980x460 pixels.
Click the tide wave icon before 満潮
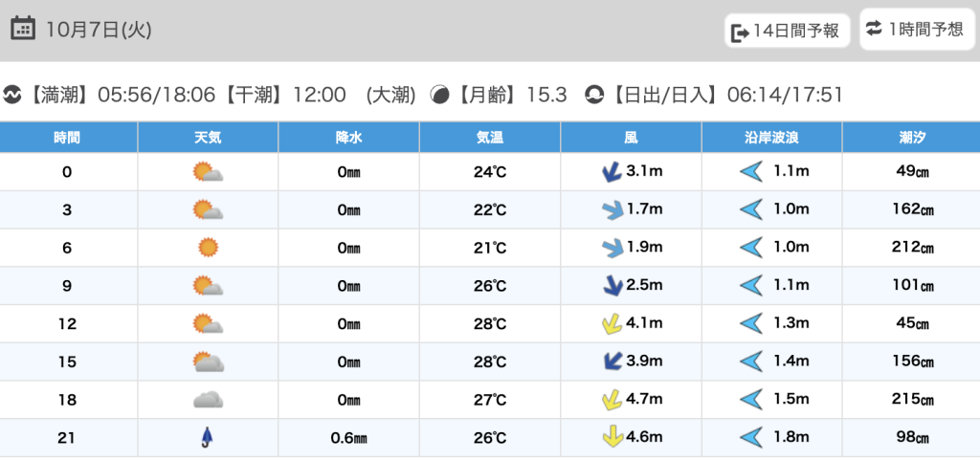[x=12, y=95]
